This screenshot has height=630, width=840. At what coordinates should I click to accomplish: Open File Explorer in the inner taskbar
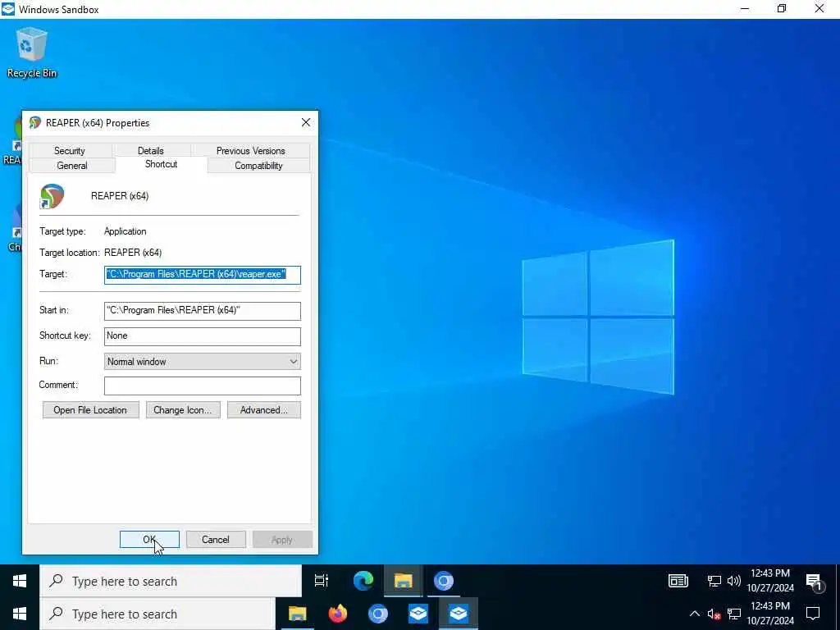click(403, 581)
